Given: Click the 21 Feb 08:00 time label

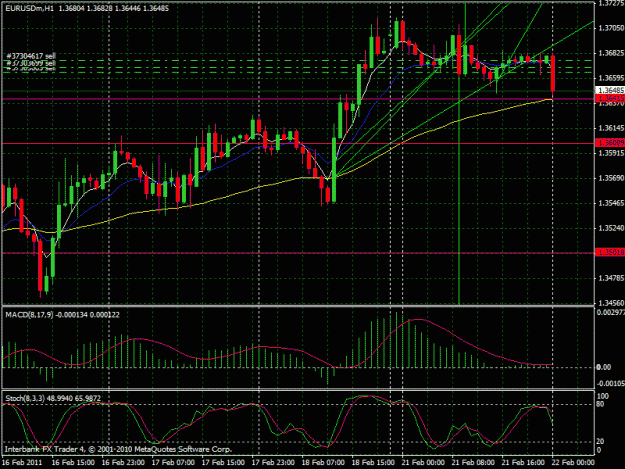Looking at the screenshot, I should tap(473, 463).
